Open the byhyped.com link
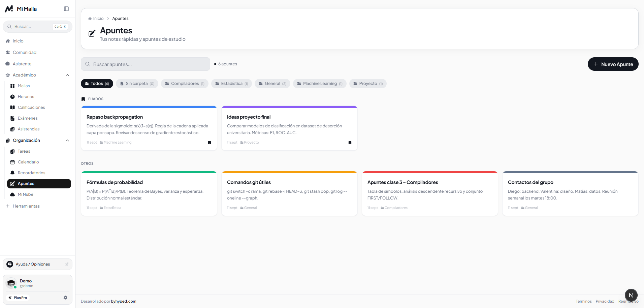 (x=124, y=301)
